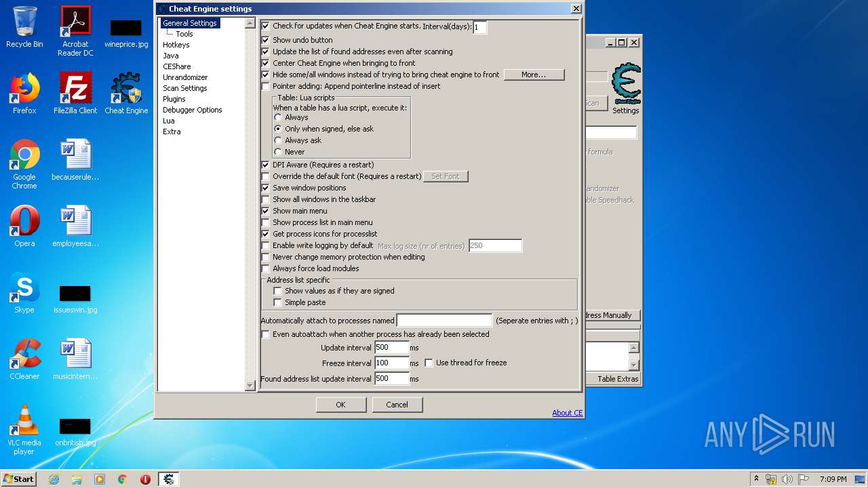This screenshot has height=488, width=868.
Task: Click the auto-attach process names field
Action: pos(444,320)
